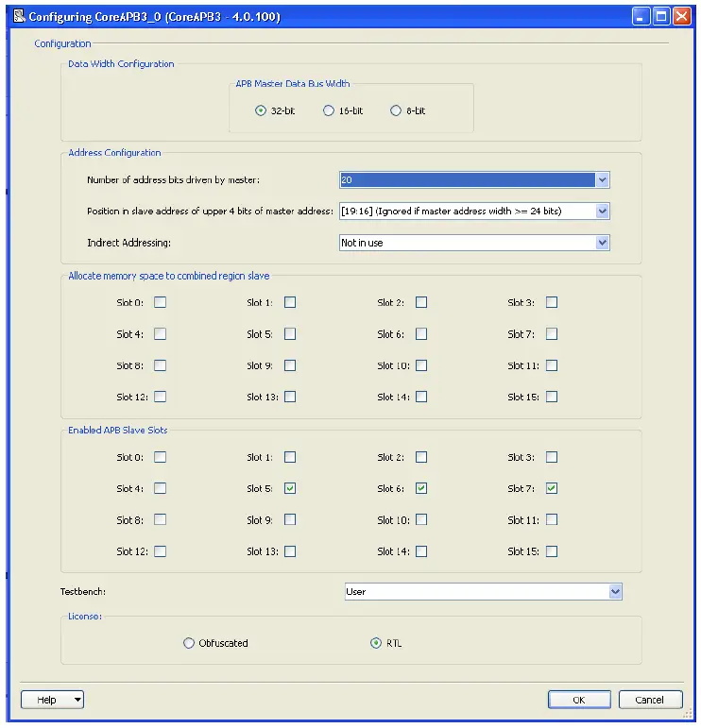
Task: Enable APB slave Slot 10
Action: (x=421, y=519)
